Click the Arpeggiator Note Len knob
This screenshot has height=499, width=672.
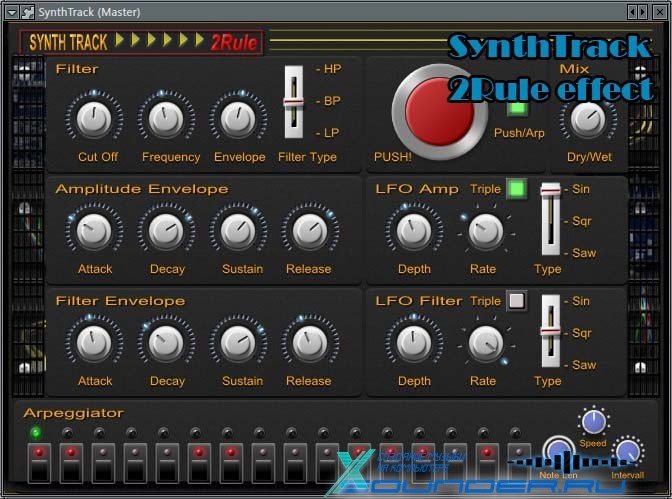pyautogui.click(x=558, y=453)
